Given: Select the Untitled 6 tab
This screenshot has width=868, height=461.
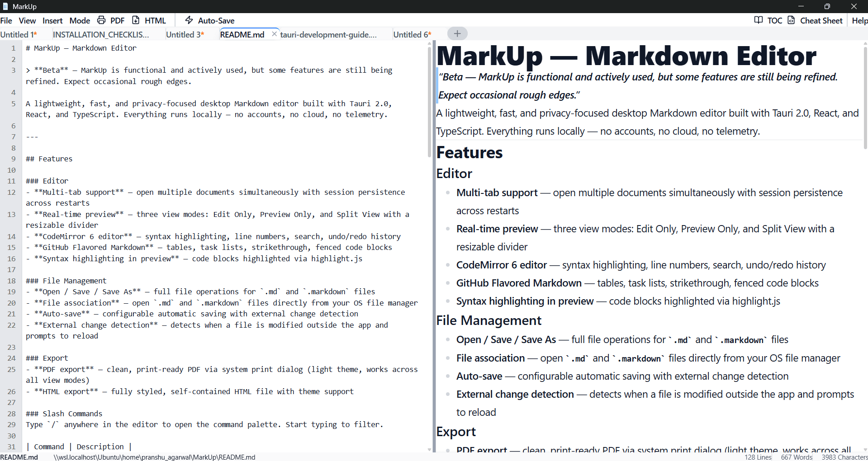Looking at the screenshot, I should tap(412, 34).
